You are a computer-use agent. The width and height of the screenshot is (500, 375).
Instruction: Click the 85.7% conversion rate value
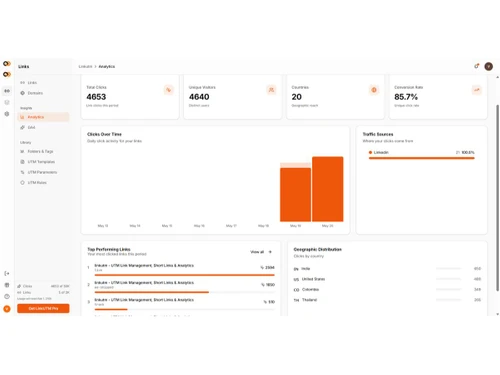[406, 97]
